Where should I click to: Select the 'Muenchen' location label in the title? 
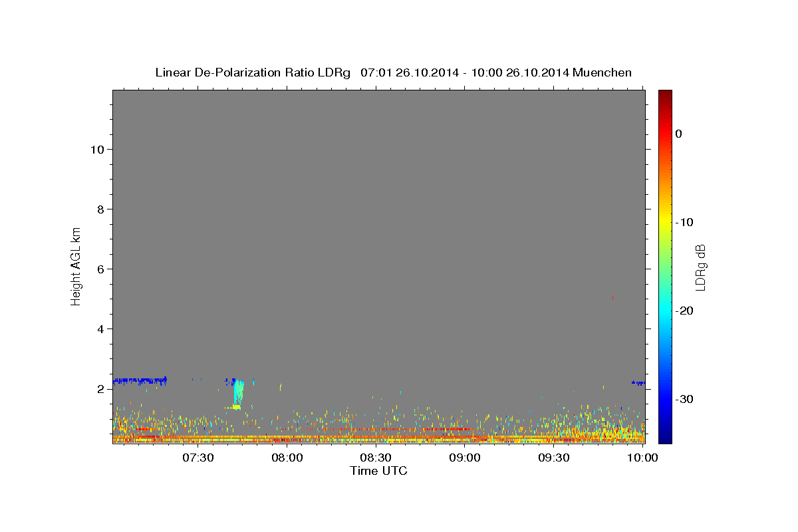602,72
